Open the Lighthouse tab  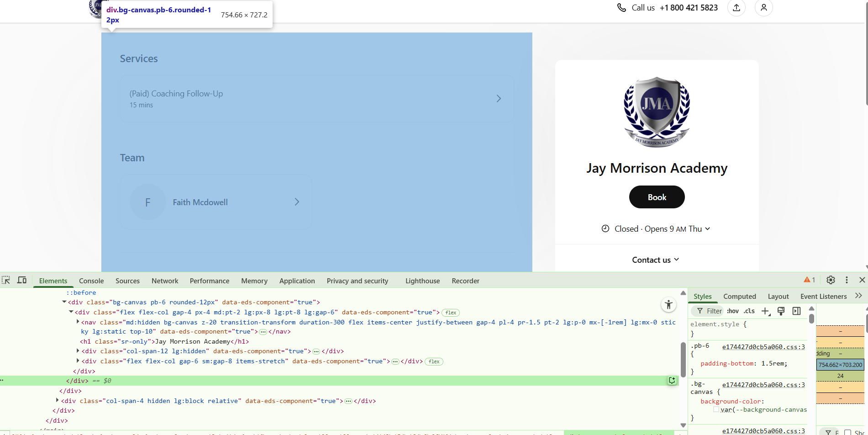(x=422, y=281)
